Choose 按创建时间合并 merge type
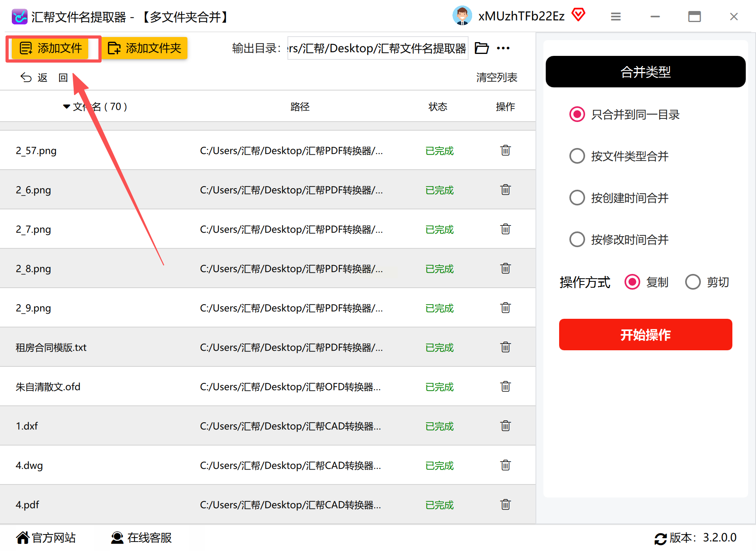The height and width of the screenshot is (551, 756). tap(577, 198)
